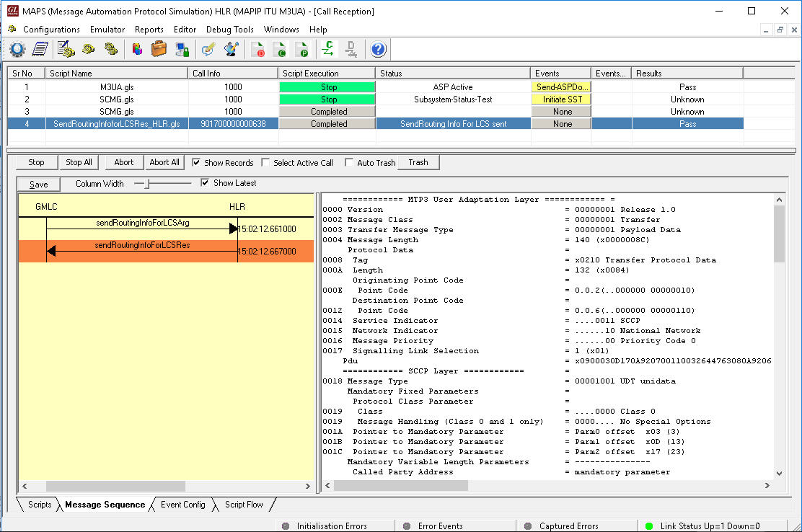
Task: Enable the Auto Trash checkbox
Action: coord(350,163)
